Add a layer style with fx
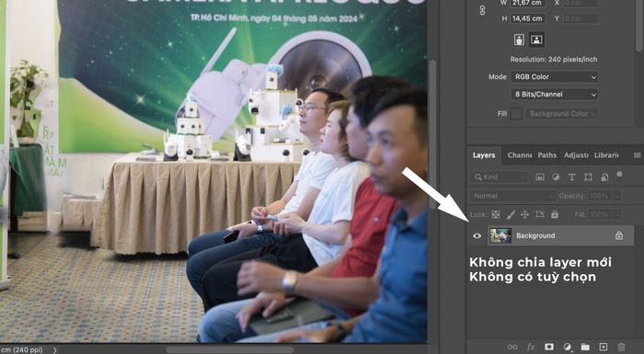The width and height of the screenshot is (644, 354). (x=531, y=347)
